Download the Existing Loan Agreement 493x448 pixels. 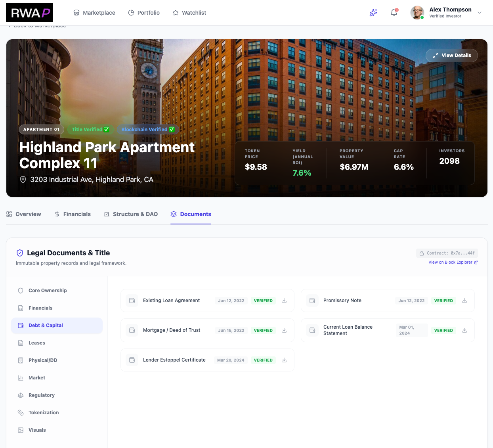coord(284,301)
